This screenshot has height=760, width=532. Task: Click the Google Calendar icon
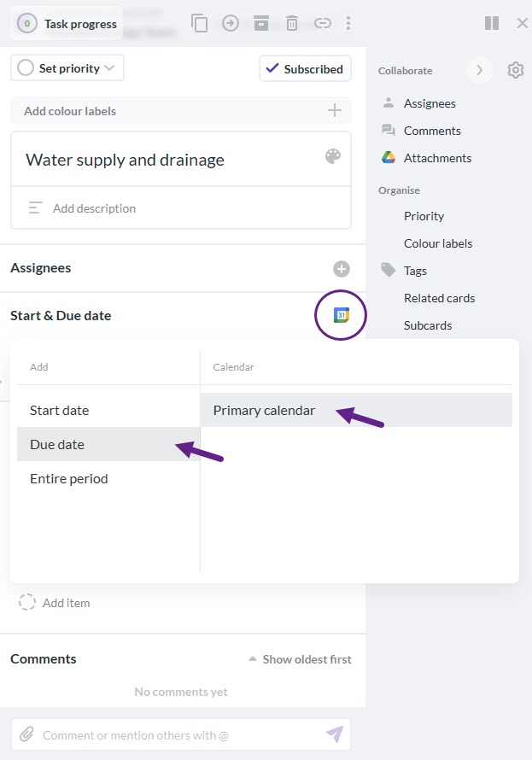point(340,314)
